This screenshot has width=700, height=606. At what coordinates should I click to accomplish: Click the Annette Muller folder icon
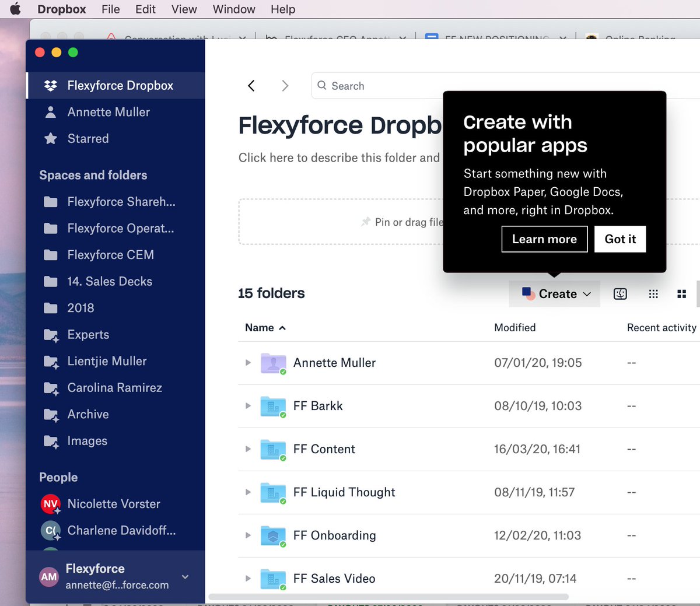pyautogui.click(x=273, y=363)
